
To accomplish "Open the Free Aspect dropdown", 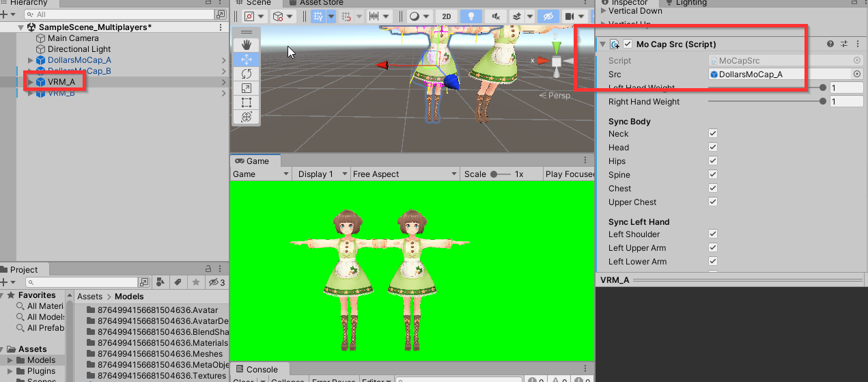I will click(x=404, y=174).
